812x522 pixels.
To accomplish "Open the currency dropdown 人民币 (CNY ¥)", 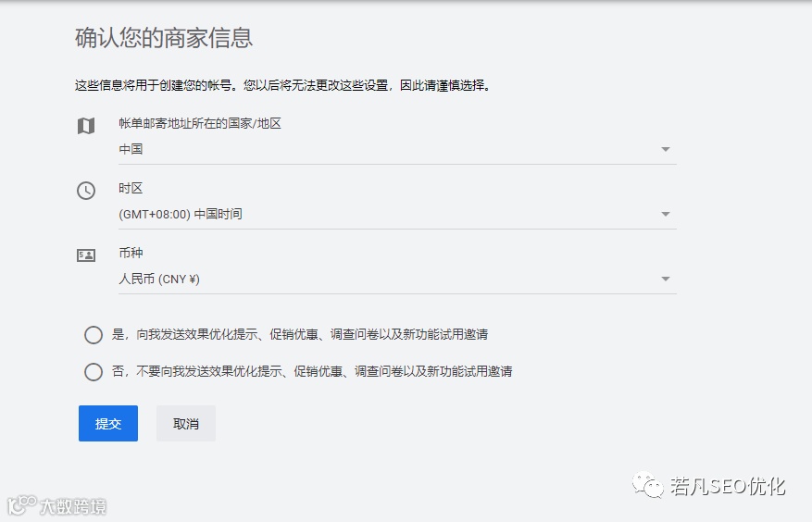I will point(397,280).
